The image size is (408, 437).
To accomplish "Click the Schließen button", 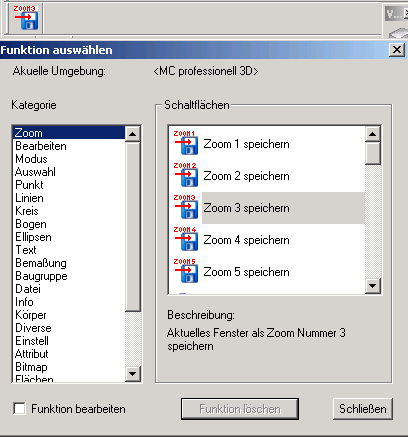I will pyautogui.click(x=363, y=409).
